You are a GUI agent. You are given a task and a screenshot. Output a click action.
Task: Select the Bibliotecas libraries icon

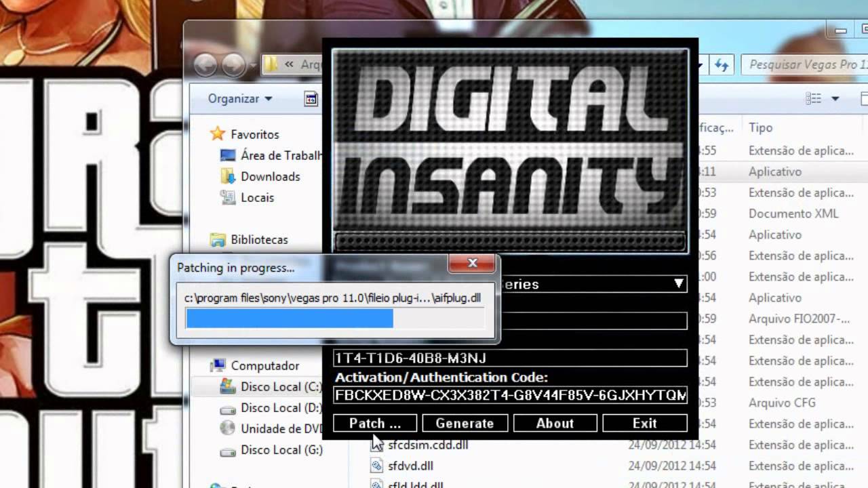point(217,239)
